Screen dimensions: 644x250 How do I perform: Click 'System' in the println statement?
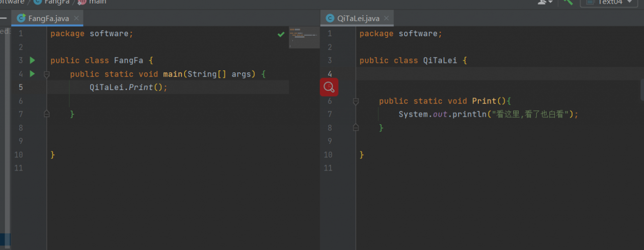413,115
